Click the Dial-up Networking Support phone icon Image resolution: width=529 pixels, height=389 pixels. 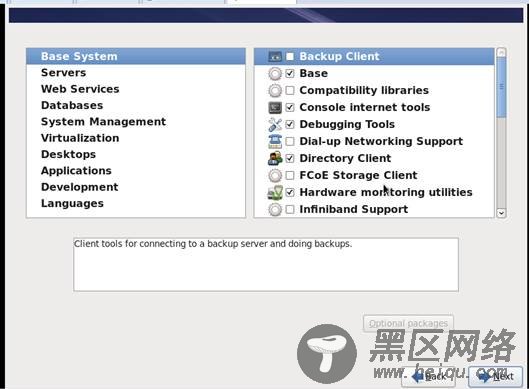pyautogui.click(x=275, y=141)
